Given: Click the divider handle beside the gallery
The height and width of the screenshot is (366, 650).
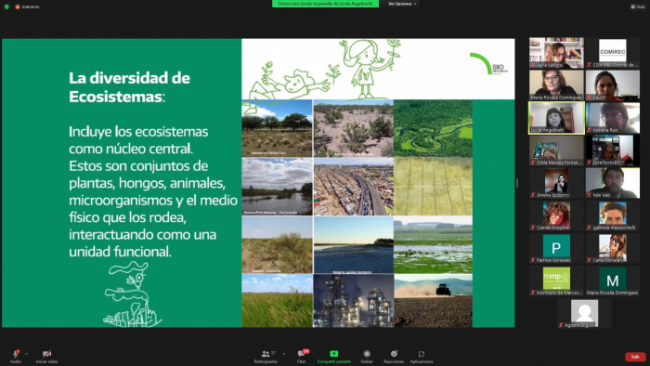Looking at the screenshot, I should pyautogui.click(x=517, y=183).
